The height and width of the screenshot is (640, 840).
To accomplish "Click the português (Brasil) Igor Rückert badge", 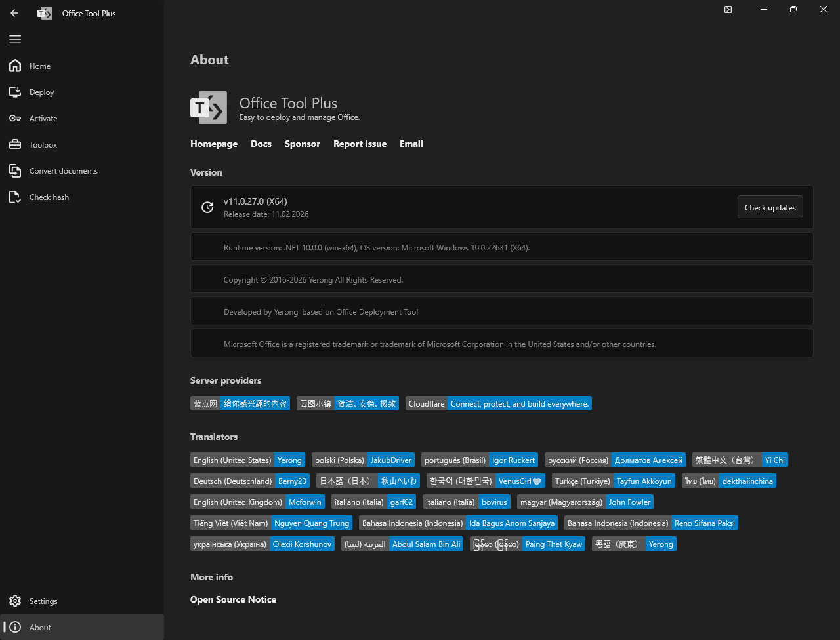I will click(480, 460).
